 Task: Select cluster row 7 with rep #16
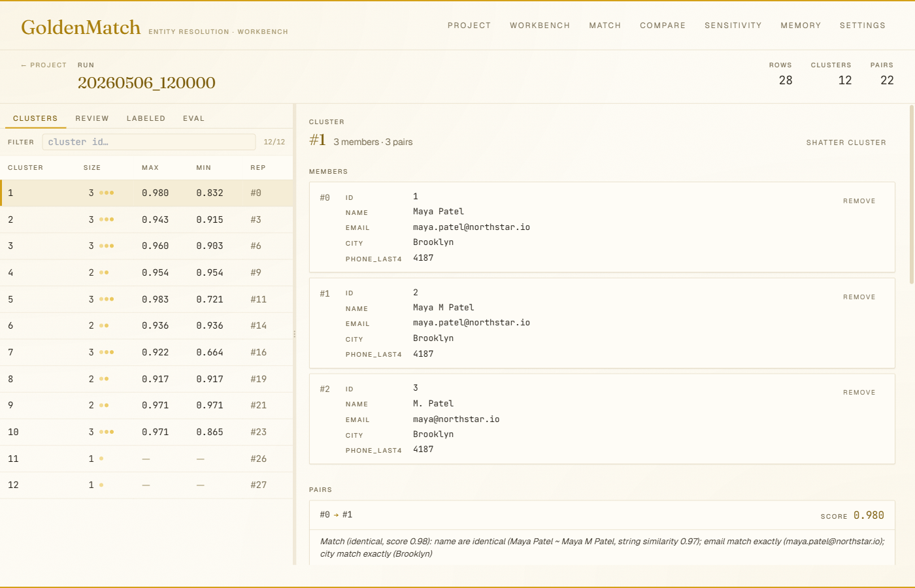[x=146, y=353]
